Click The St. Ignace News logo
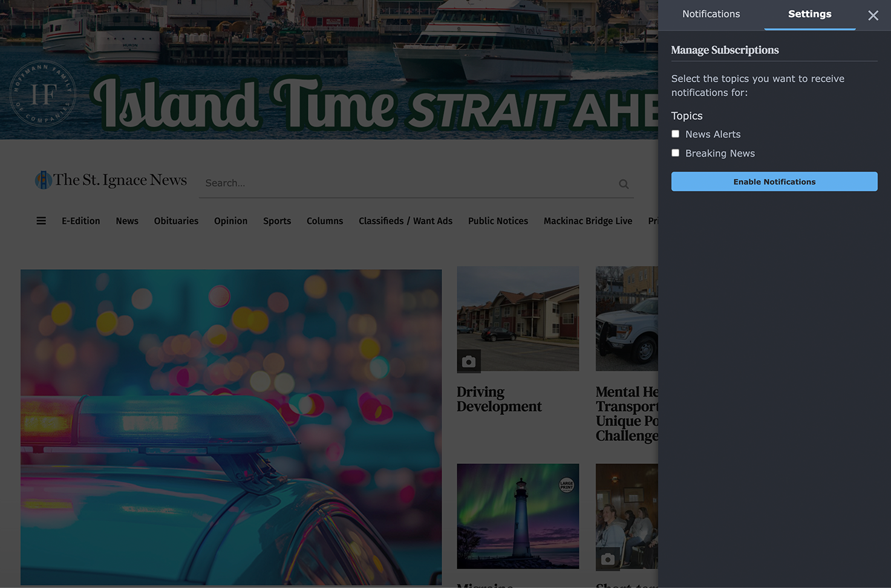Image resolution: width=891 pixels, height=588 pixels. click(x=111, y=180)
